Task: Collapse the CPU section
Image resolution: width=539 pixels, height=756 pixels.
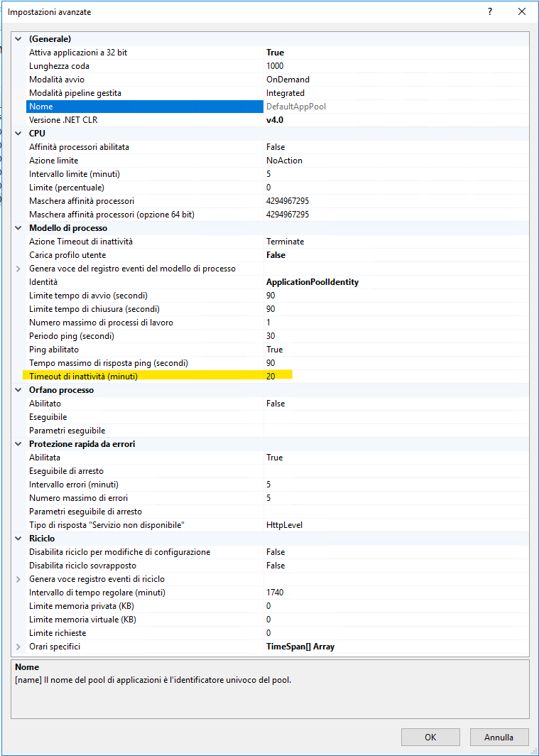Action: pyautogui.click(x=18, y=134)
